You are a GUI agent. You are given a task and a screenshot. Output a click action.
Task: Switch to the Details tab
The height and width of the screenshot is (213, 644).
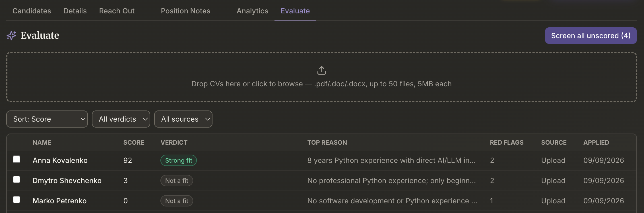(75, 11)
